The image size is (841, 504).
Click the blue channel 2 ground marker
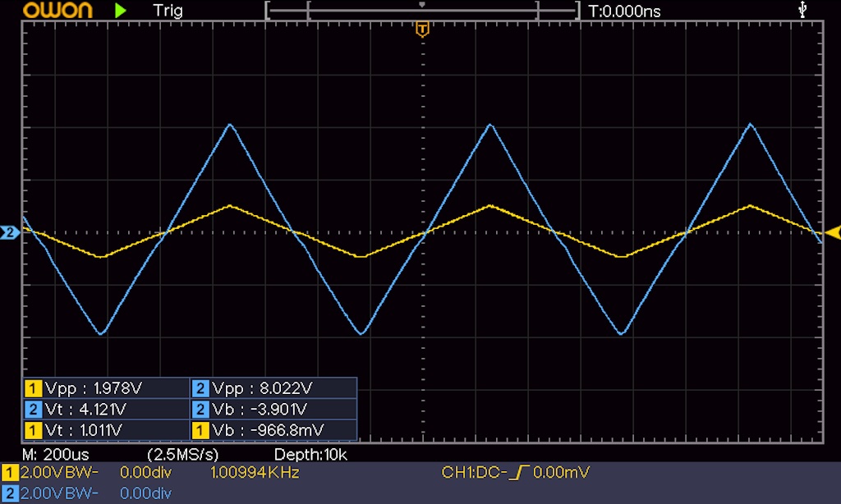(x=10, y=233)
